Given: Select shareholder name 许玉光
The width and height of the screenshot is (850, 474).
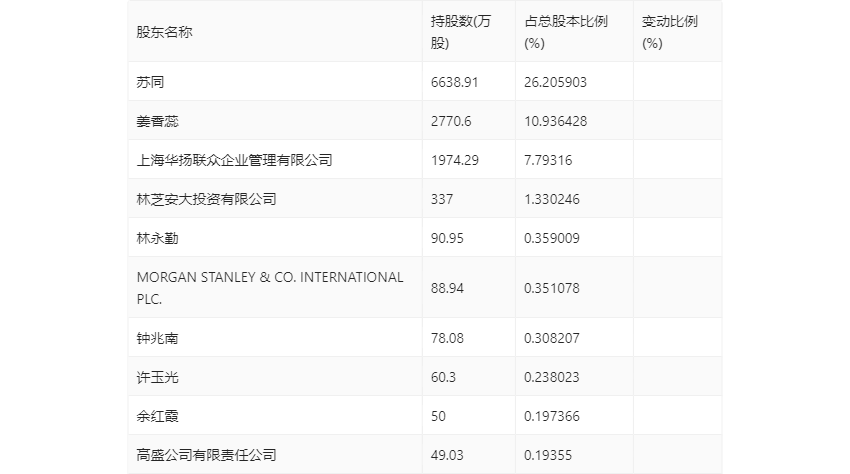Looking at the screenshot, I should tap(157, 377).
